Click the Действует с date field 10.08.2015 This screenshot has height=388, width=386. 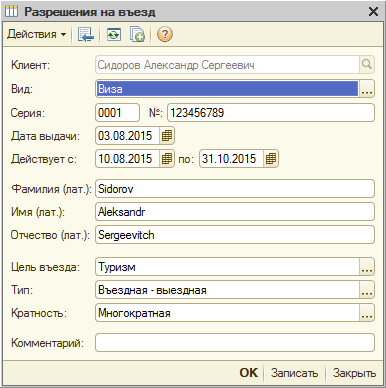(x=127, y=159)
